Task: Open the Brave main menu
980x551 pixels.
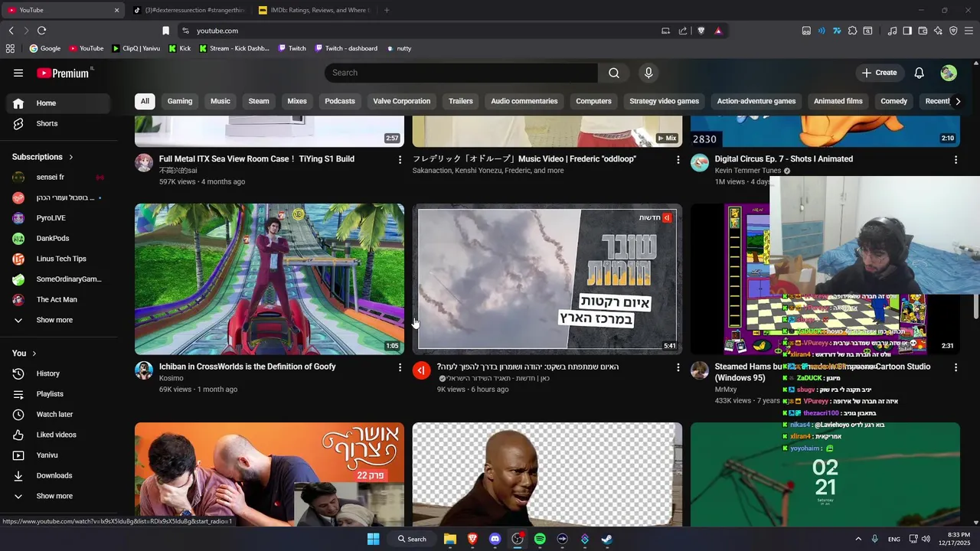Action: pos(969,31)
